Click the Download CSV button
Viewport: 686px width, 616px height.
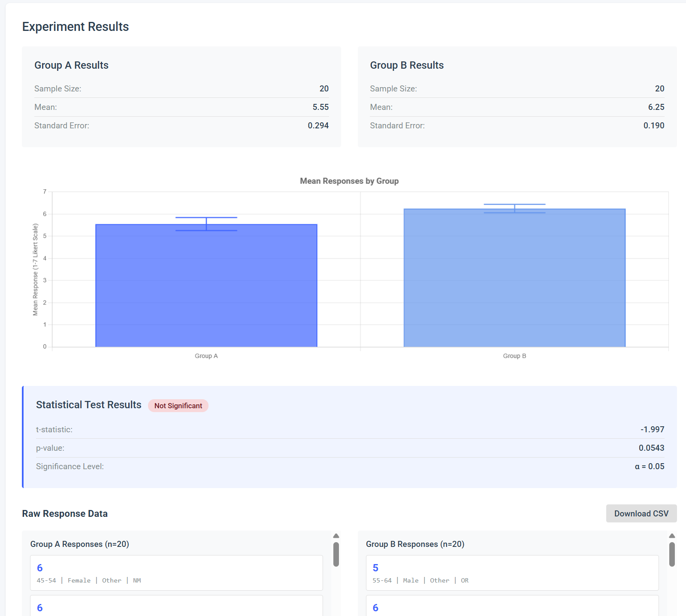click(641, 513)
